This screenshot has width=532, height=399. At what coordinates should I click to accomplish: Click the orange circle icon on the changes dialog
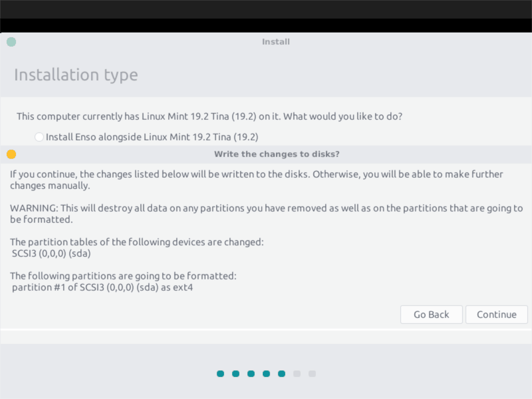click(11, 154)
